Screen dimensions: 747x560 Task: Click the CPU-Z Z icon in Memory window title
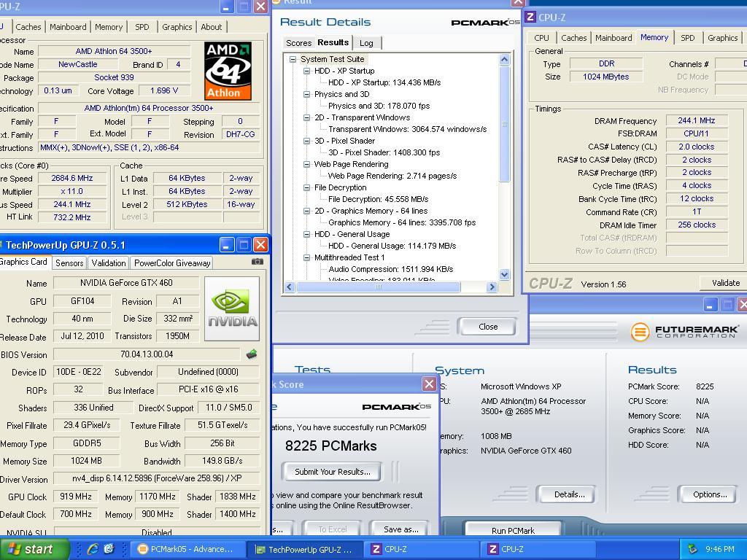(x=530, y=17)
